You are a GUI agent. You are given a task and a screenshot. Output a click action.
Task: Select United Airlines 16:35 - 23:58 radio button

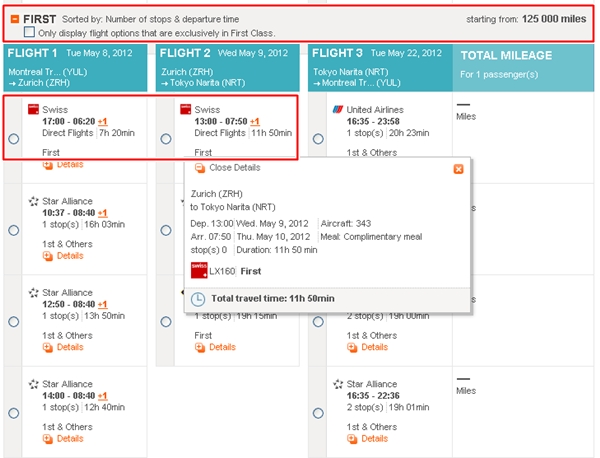tap(318, 139)
